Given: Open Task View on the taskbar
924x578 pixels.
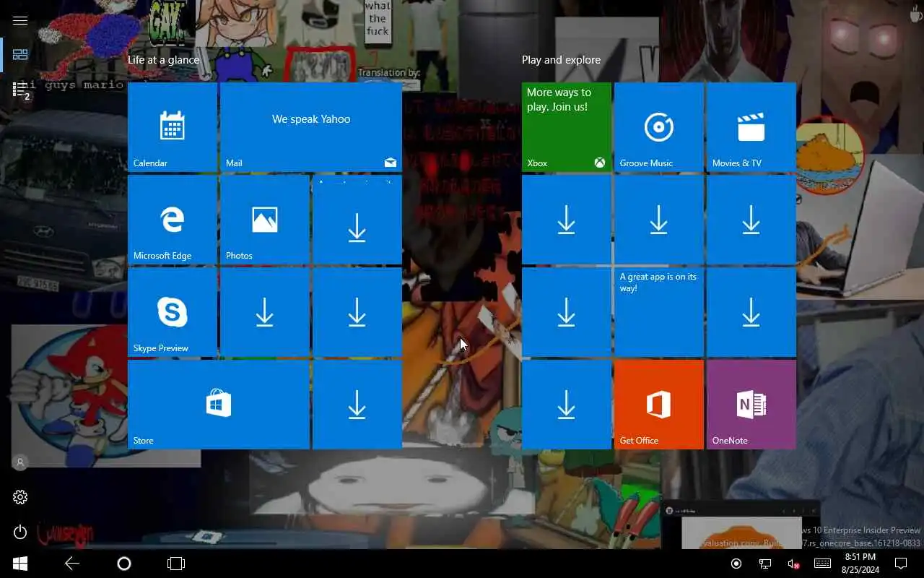Looking at the screenshot, I should (x=176, y=564).
